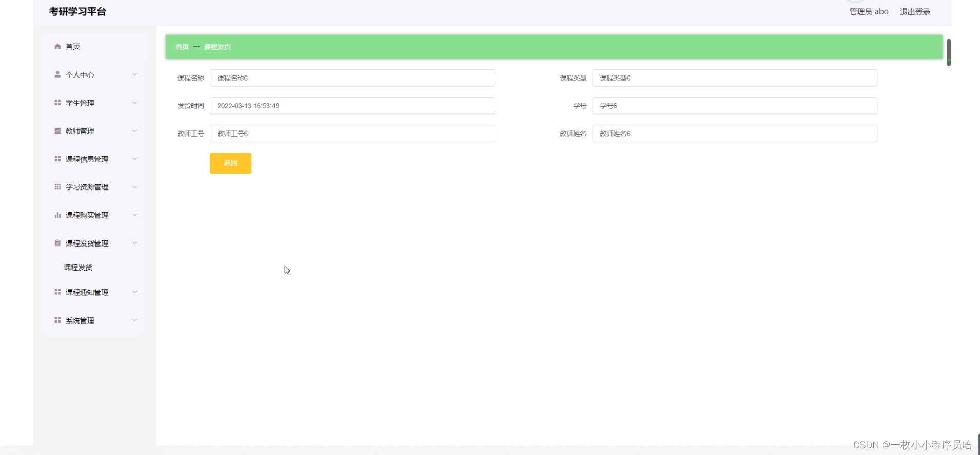Expand the 系统管理 chevron
The width and height of the screenshot is (980, 455).
pos(134,320)
